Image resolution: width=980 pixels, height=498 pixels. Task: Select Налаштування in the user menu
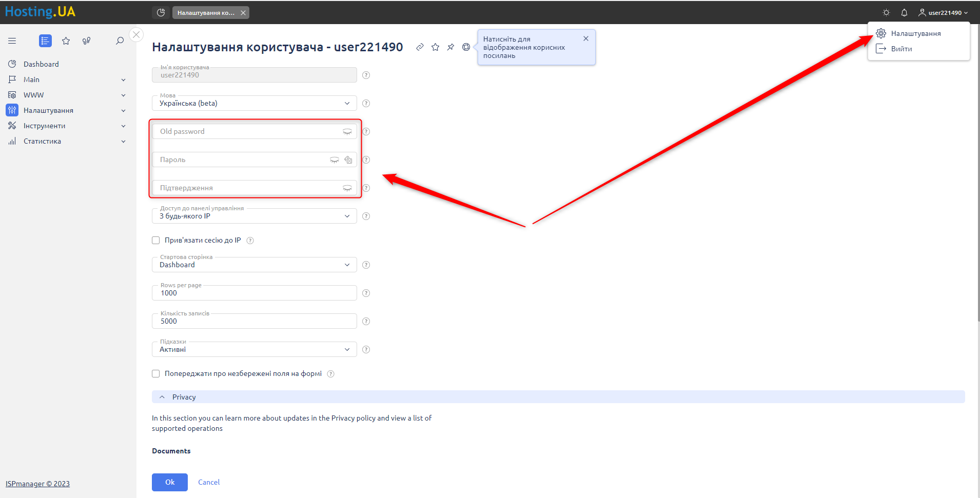[915, 34]
